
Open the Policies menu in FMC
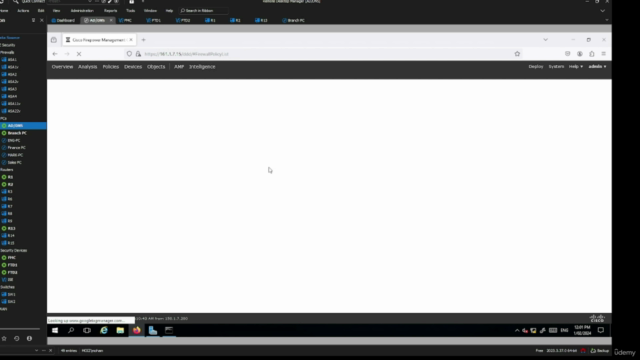111,67
